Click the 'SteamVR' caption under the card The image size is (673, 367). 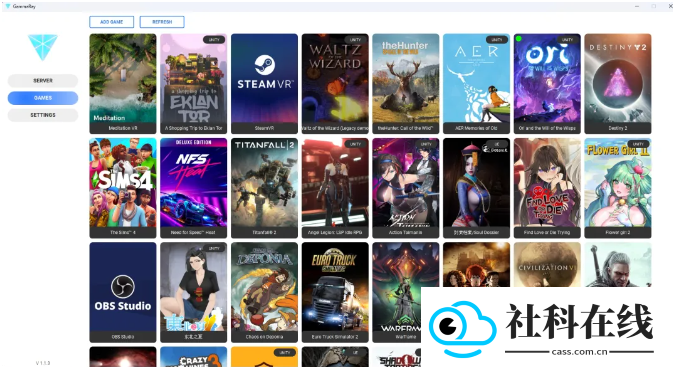(264, 128)
